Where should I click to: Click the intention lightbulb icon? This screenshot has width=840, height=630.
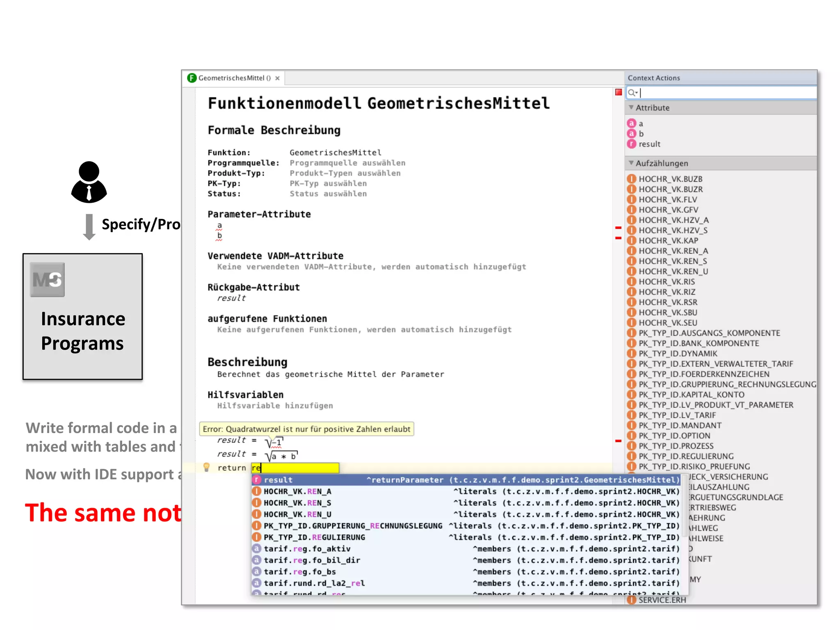click(x=206, y=467)
